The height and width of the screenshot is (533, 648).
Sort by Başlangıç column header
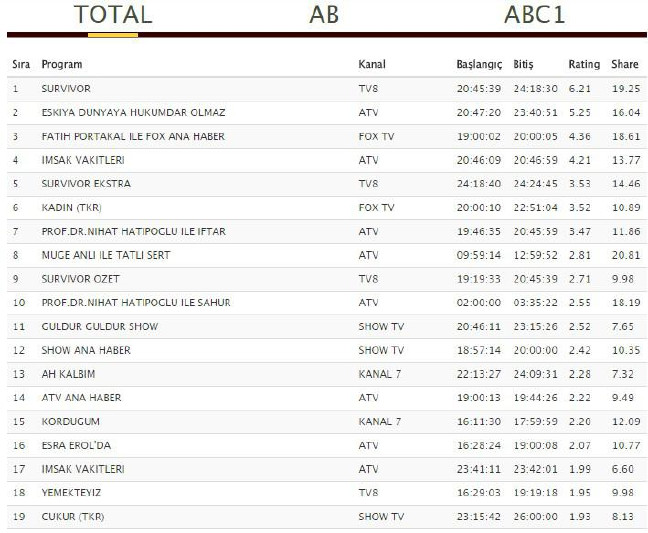coord(479,64)
